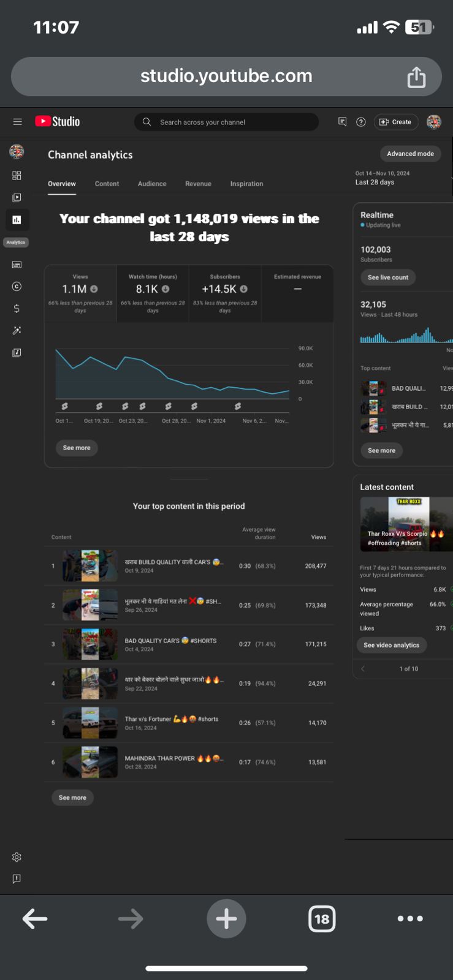Switch to the Revenue tab
Screen dimensions: 453x980
(198, 184)
